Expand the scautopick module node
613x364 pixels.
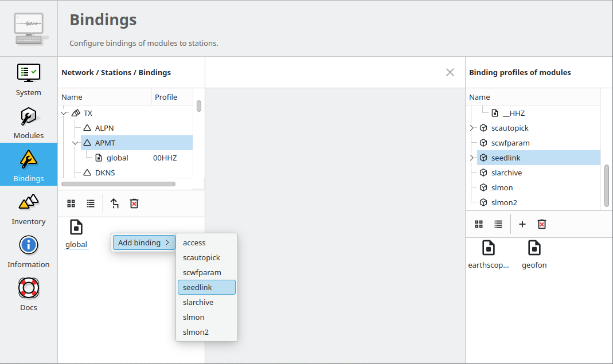471,128
